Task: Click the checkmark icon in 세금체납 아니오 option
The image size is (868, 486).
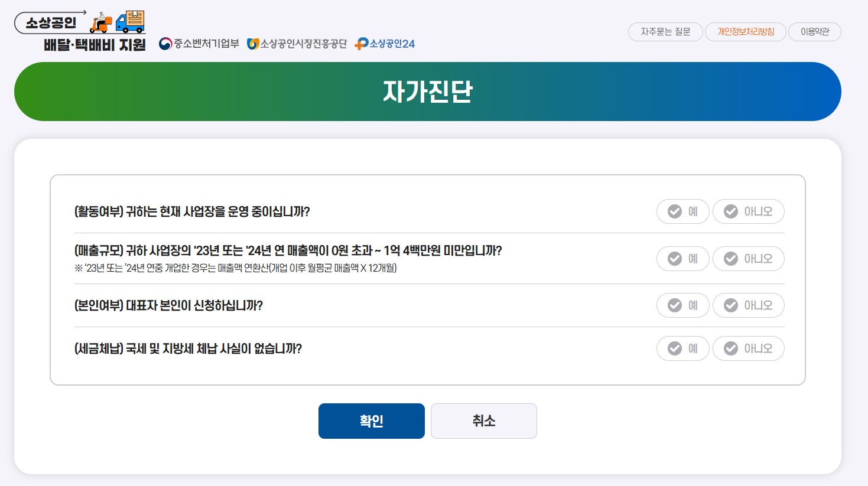Action: [x=731, y=348]
